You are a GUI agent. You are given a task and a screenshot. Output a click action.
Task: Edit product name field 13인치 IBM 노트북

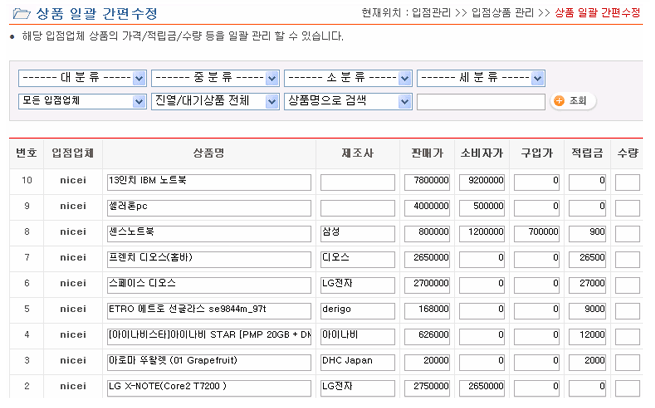(209, 181)
